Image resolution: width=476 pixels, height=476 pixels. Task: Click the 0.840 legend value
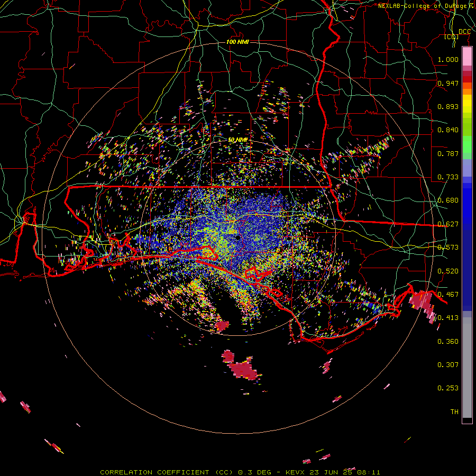pos(448,130)
